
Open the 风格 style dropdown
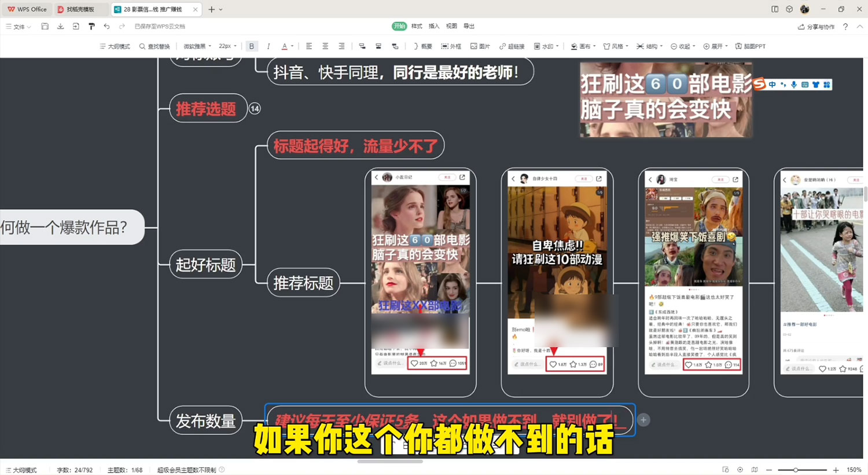tap(614, 46)
